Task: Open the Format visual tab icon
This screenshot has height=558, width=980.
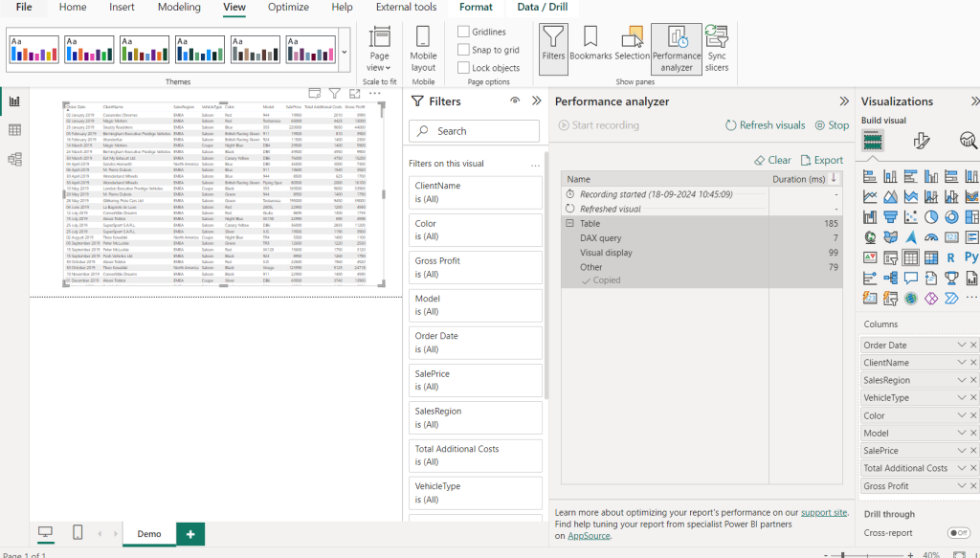Action: (921, 141)
